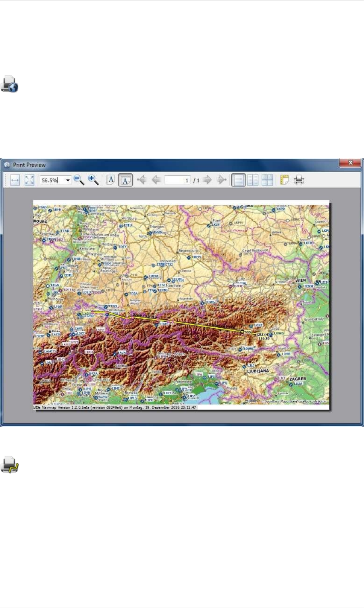Click the current page number field
Viewport: 364px width, 608px height.
[177, 180]
